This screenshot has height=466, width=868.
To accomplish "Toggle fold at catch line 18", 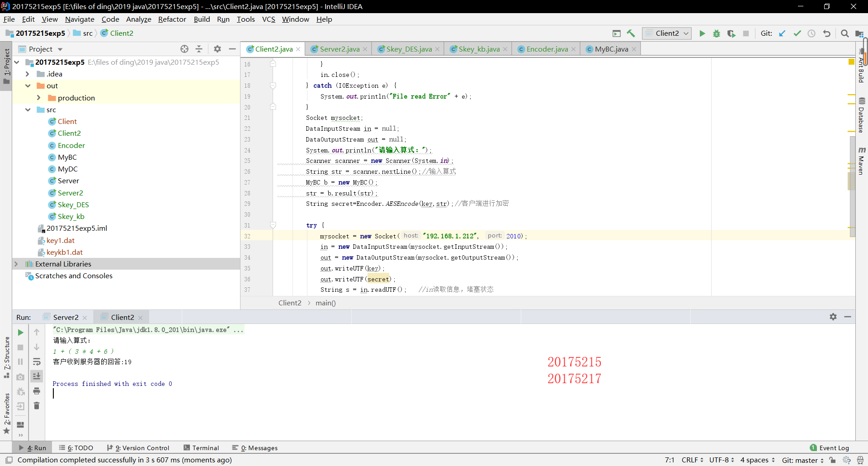I will (273, 86).
